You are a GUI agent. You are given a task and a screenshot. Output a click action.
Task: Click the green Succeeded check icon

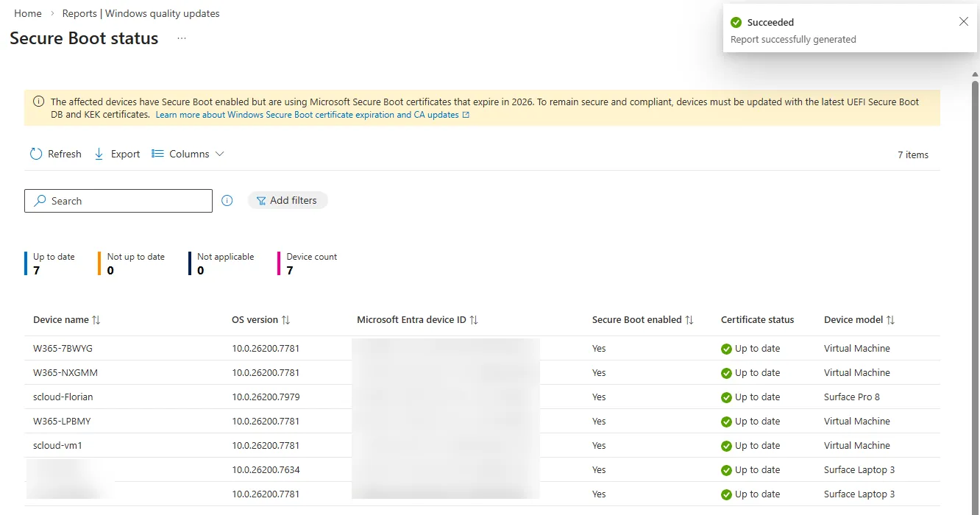point(736,23)
